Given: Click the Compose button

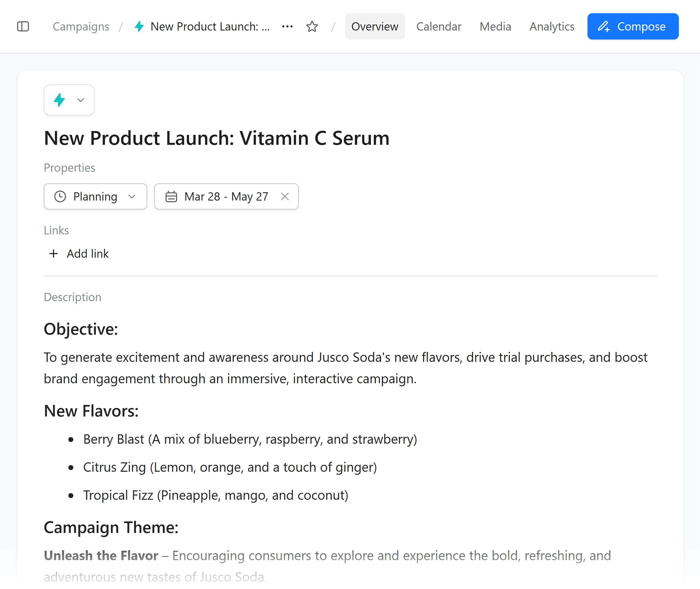Looking at the screenshot, I should coord(633,26).
